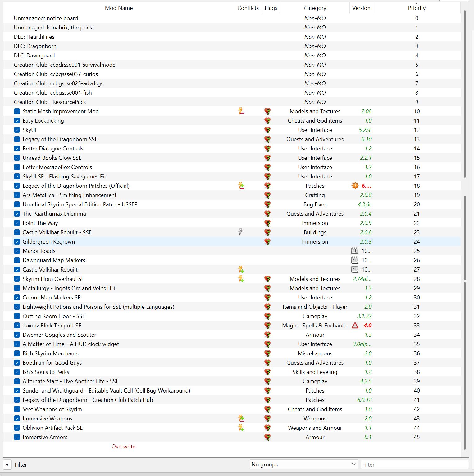Sort by the Flags column header

(x=271, y=8)
